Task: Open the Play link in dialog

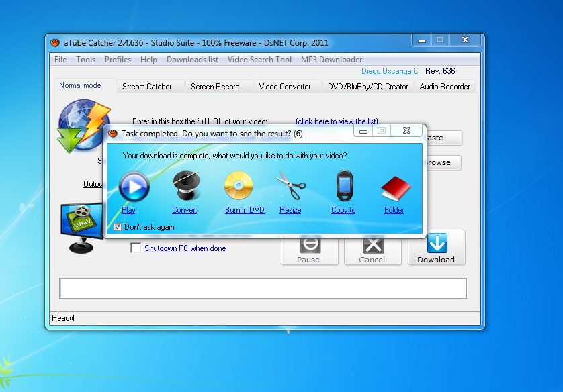Action: point(128,210)
